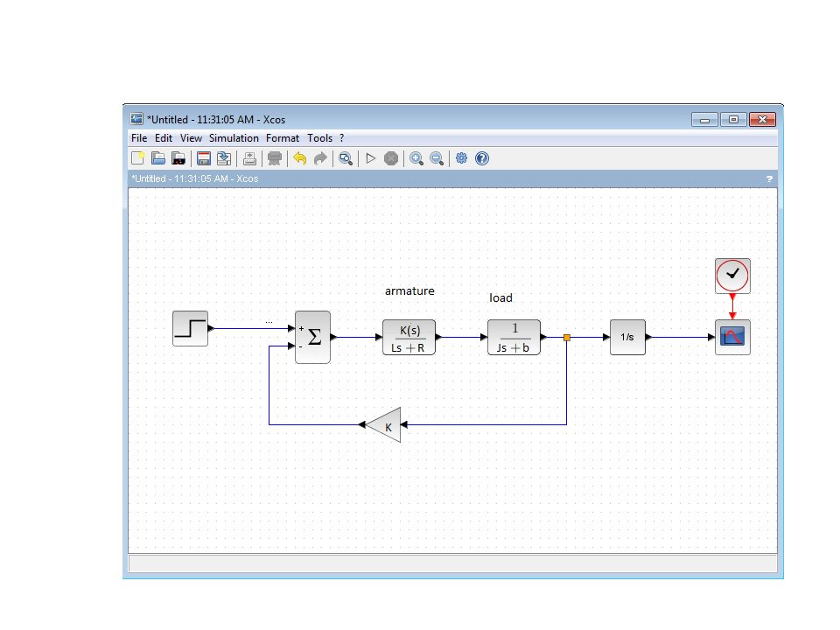Click the 'load' text label
The width and height of the screenshot is (840, 630).
pos(500,297)
